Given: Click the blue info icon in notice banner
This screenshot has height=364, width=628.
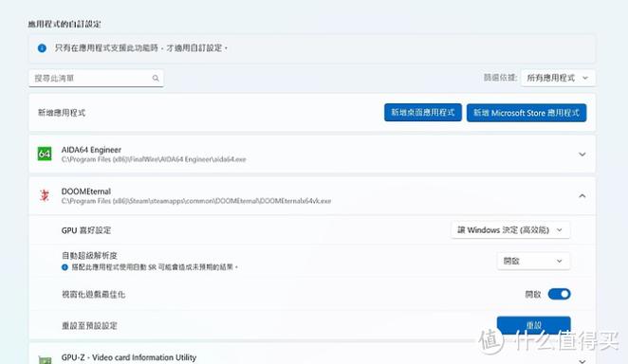Looking at the screenshot, I should click(x=42, y=48).
